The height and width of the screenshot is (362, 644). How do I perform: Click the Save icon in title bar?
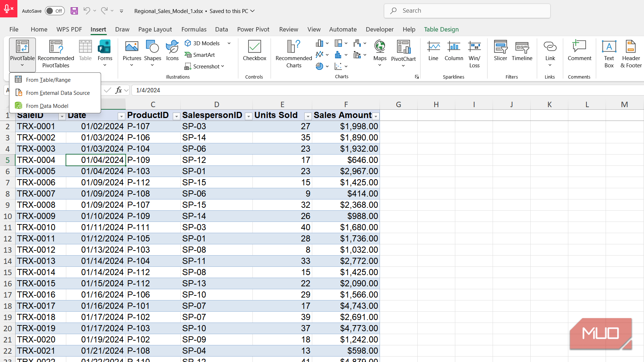click(74, 11)
